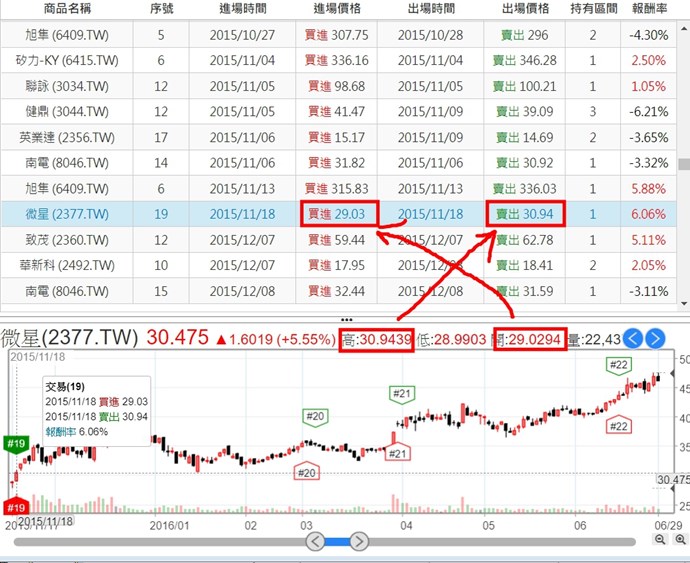Click the 30.475 current price label on axis

(x=673, y=479)
